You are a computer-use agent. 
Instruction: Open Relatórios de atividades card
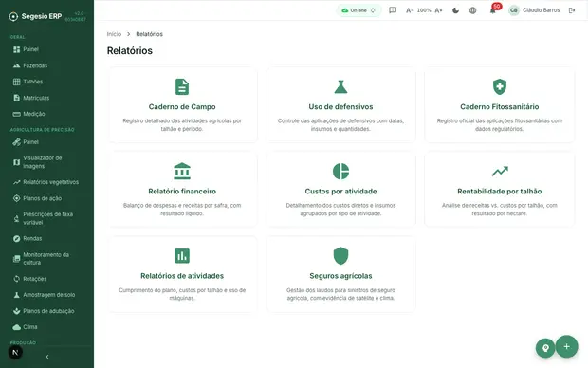pyautogui.click(x=182, y=274)
